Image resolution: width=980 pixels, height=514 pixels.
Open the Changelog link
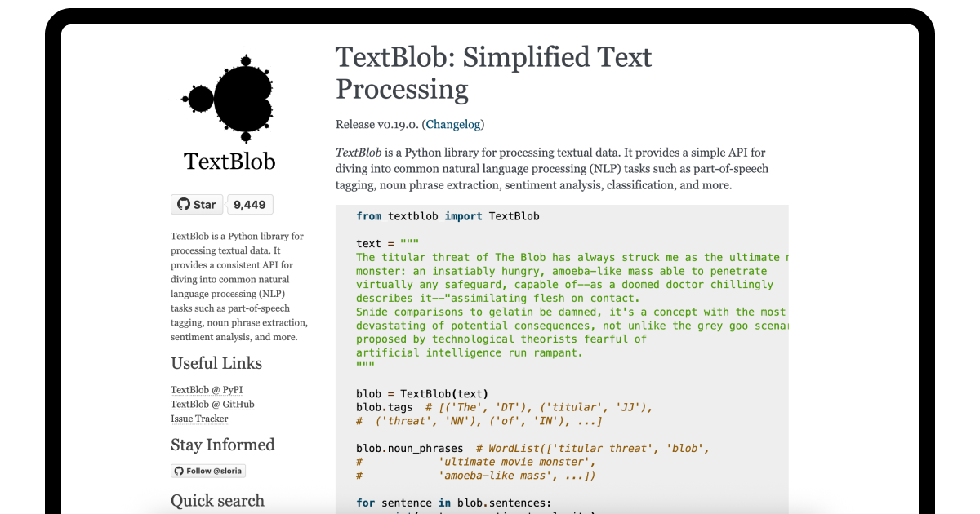(x=455, y=124)
